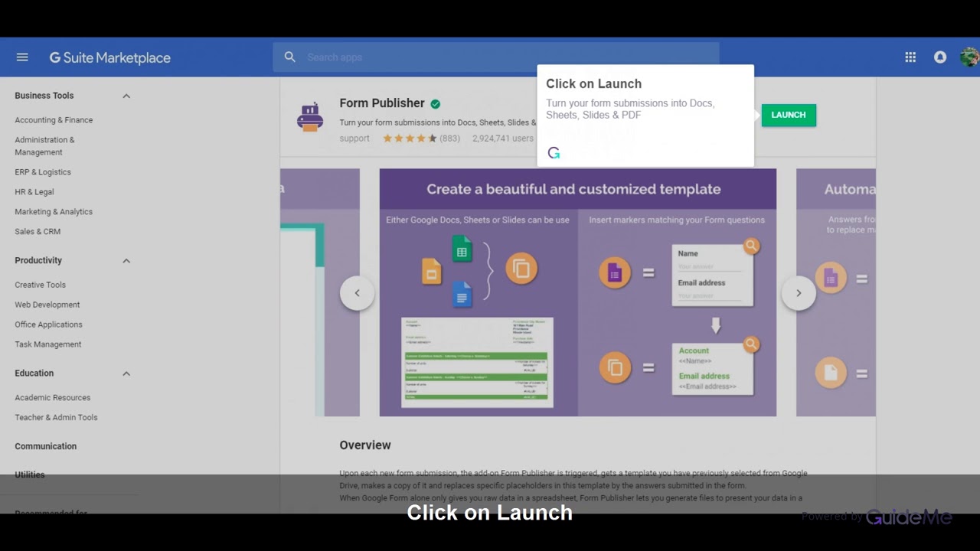Open the Utilities category
980x551 pixels.
(30, 474)
